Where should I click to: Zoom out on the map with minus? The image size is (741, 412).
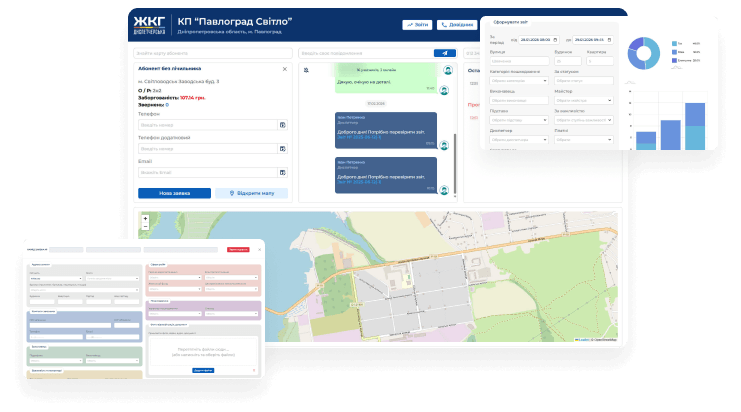(146, 226)
